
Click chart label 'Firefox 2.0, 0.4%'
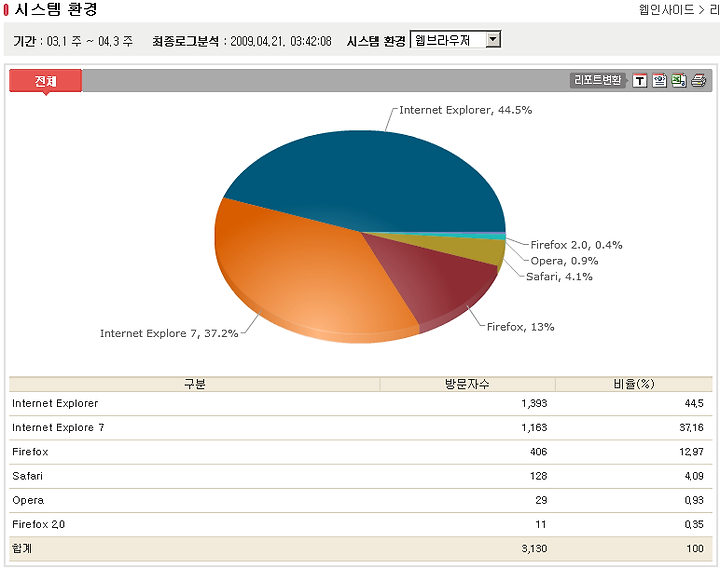click(576, 245)
